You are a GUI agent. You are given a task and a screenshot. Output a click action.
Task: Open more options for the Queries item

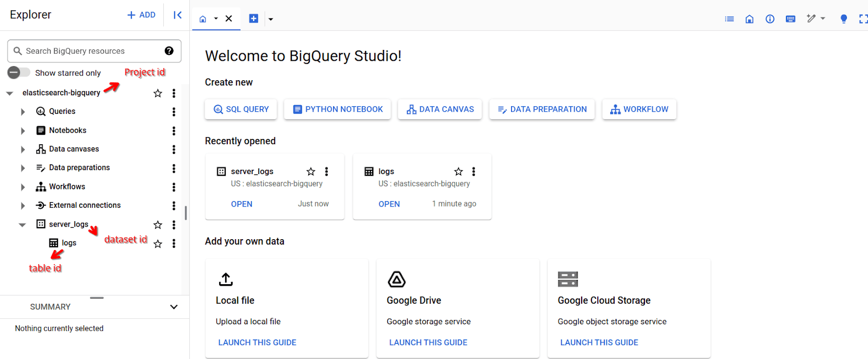click(x=174, y=112)
